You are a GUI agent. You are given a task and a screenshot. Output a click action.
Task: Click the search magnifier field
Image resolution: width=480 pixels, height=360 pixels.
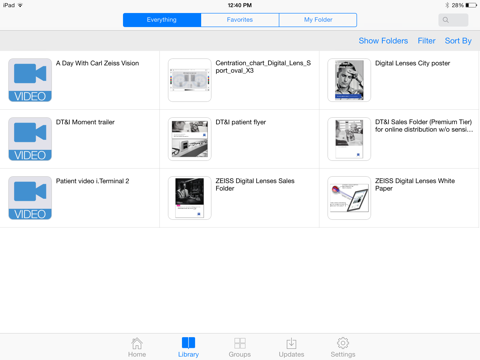pos(453,20)
